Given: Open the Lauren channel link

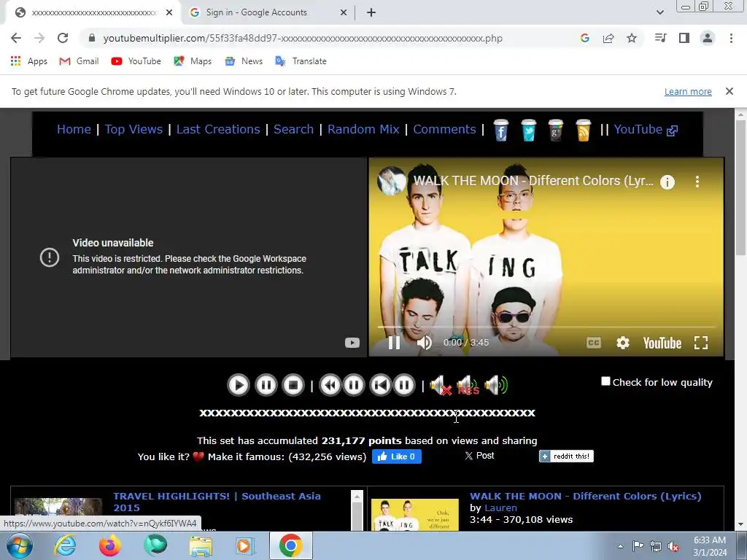Looking at the screenshot, I should click(x=500, y=507).
